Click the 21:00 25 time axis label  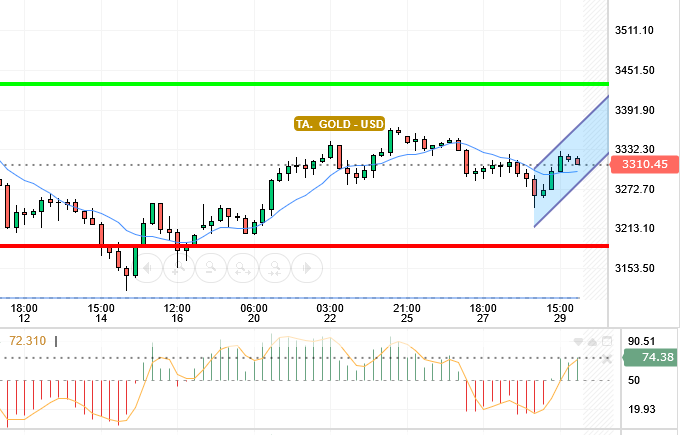tap(407, 313)
